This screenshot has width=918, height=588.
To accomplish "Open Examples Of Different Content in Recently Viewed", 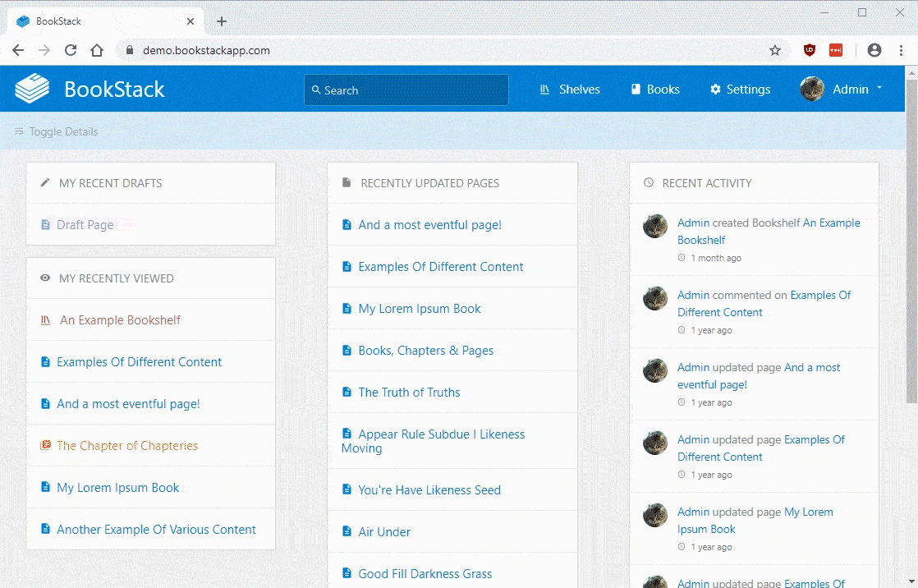I will (140, 362).
